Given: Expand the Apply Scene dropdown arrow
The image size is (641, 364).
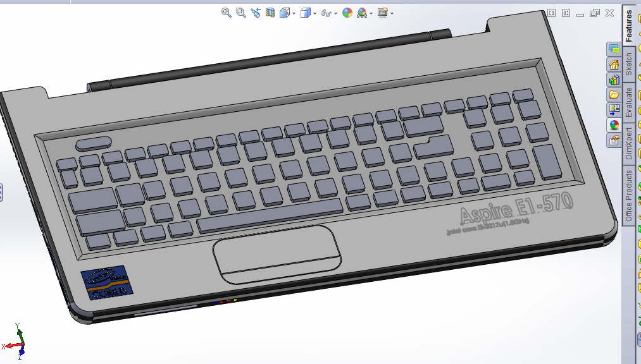Looking at the screenshot, I should [371, 13].
